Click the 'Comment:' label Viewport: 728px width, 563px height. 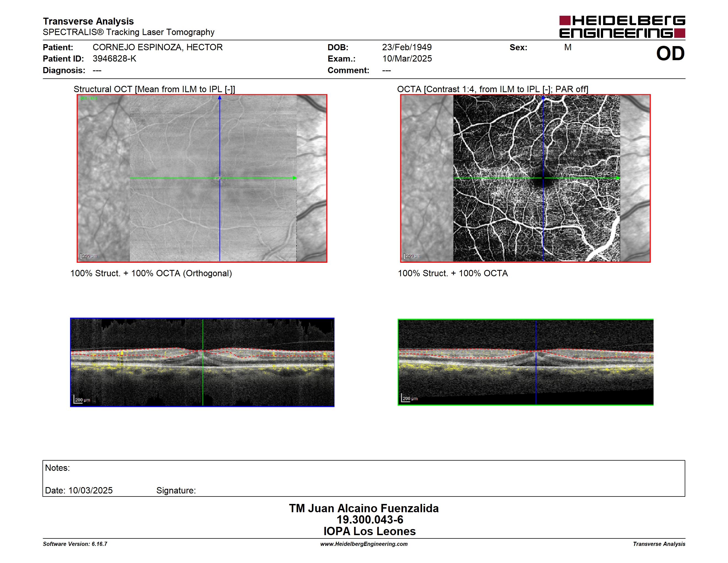[x=348, y=70]
